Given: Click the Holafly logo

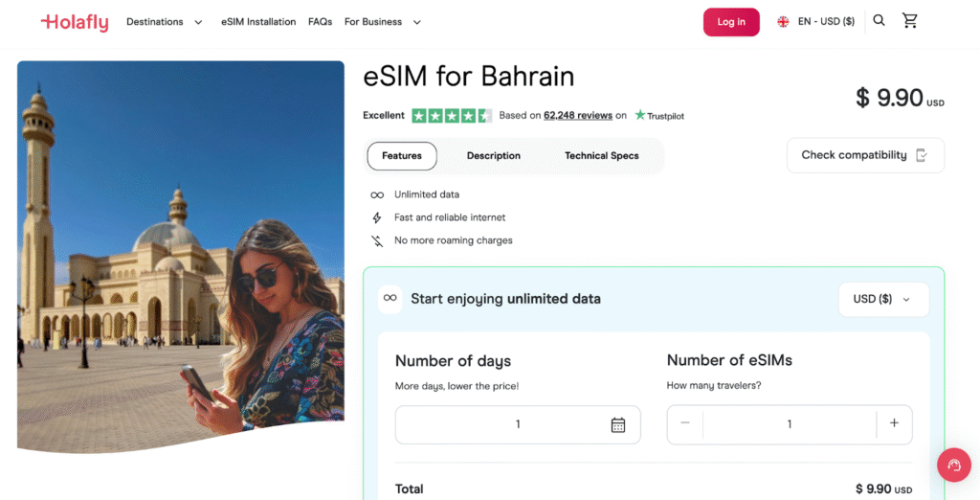Looking at the screenshot, I should pos(75,22).
